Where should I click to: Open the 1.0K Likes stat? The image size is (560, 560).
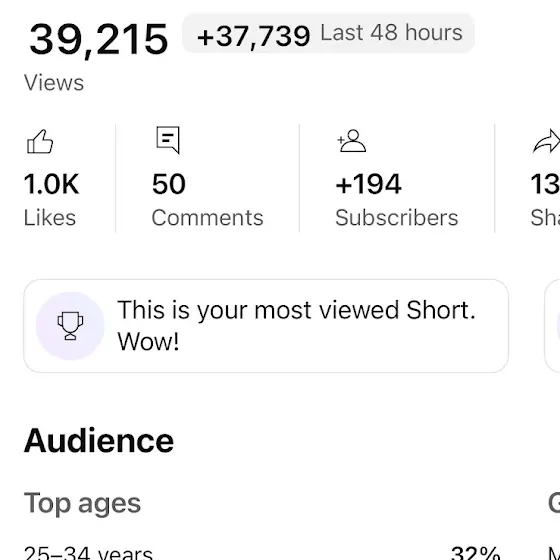(51, 179)
